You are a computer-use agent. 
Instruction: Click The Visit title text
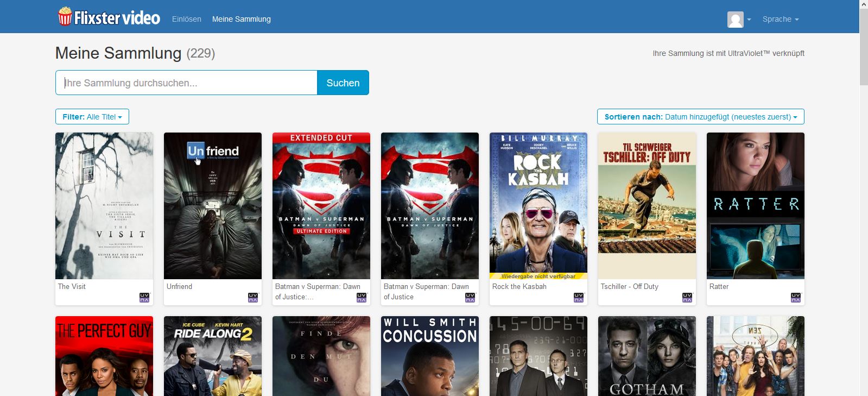pos(72,286)
